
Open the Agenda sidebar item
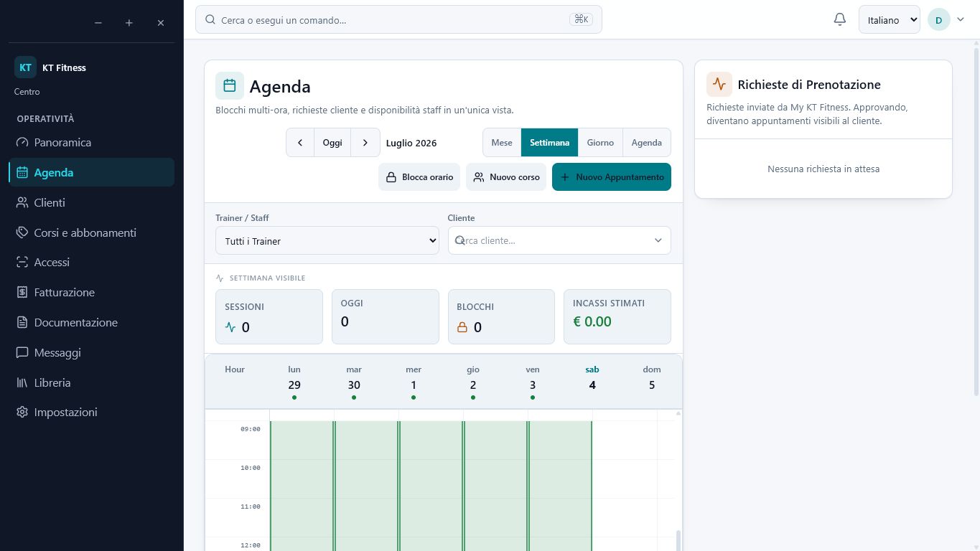point(91,172)
